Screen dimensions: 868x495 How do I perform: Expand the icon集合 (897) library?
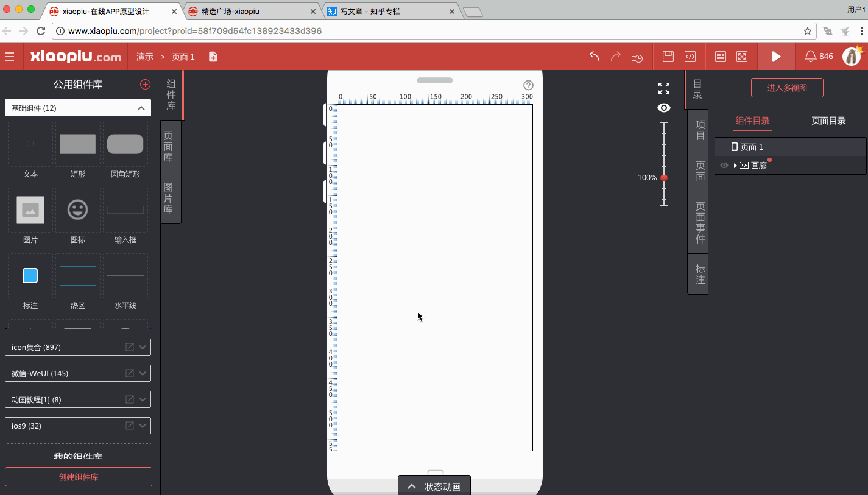(x=143, y=347)
